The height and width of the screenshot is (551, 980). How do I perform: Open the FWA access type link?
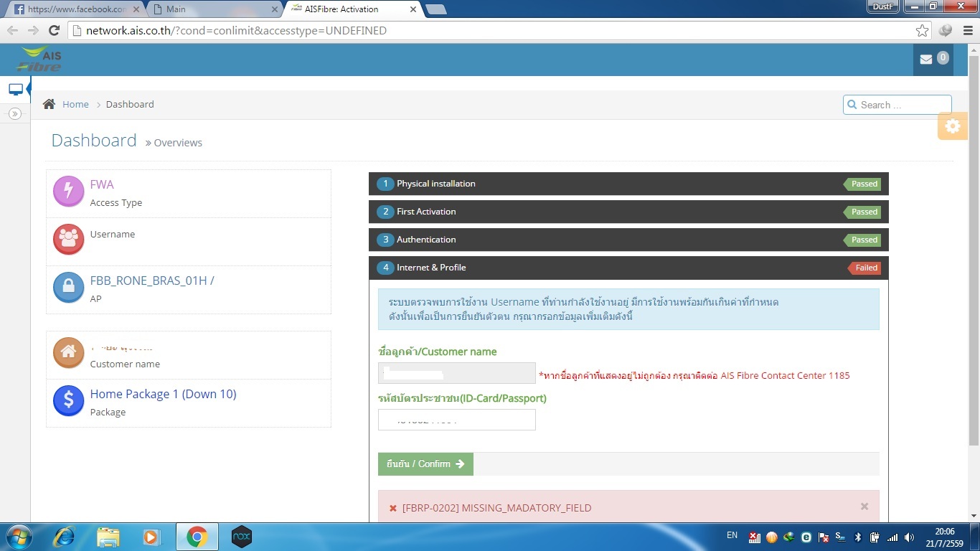click(x=102, y=184)
